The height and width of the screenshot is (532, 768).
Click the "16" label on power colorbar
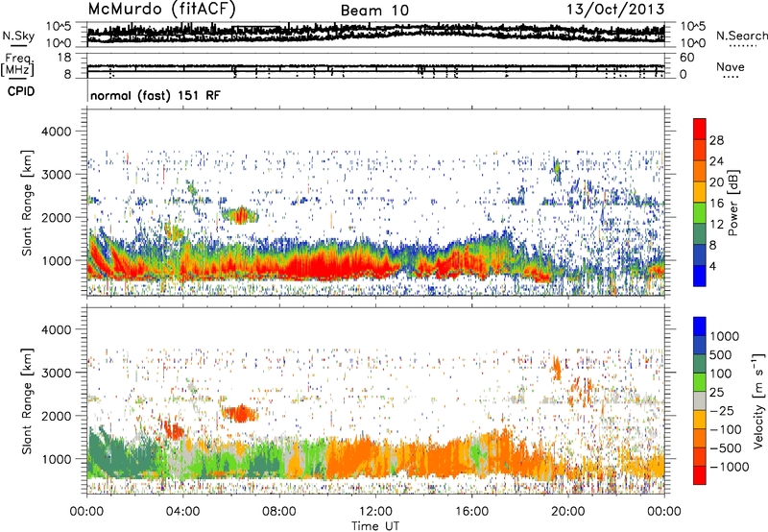(x=716, y=204)
